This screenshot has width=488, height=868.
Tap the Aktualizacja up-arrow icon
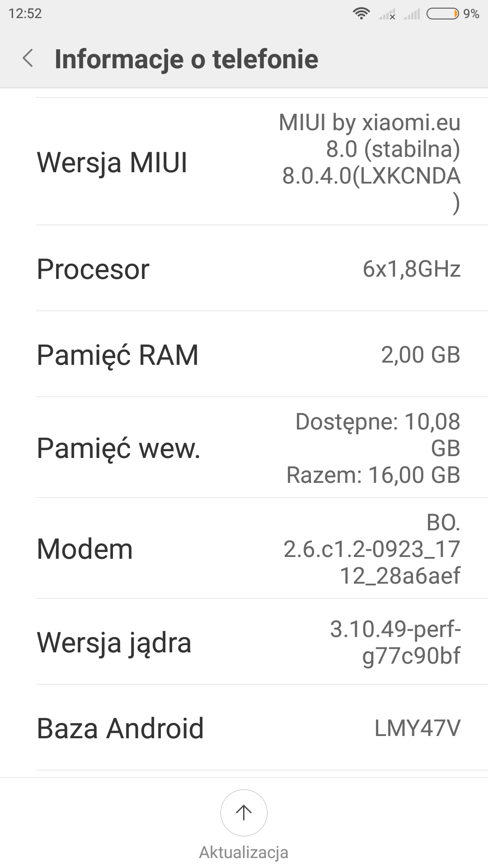244,812
